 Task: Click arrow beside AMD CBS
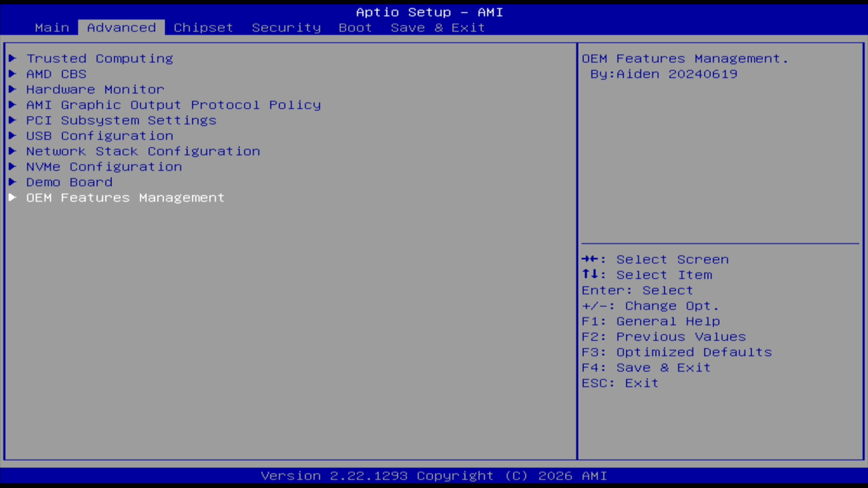pos(12,74)
